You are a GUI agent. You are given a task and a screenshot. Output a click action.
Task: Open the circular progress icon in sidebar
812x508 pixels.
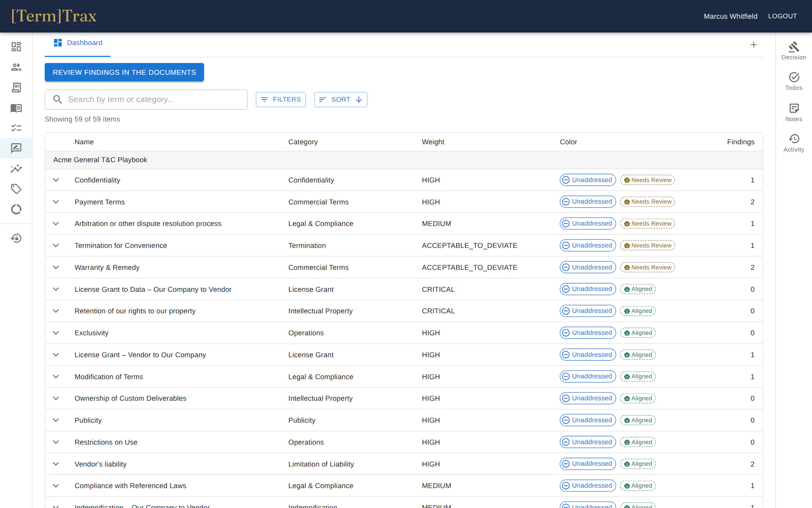[x=16, y=209]
